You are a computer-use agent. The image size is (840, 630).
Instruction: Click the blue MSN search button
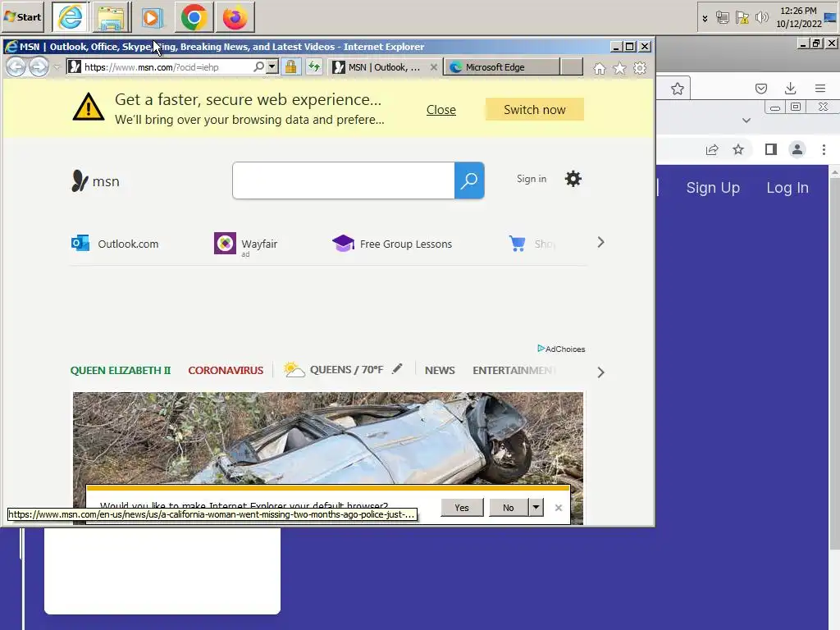click(x=469, y=180)
